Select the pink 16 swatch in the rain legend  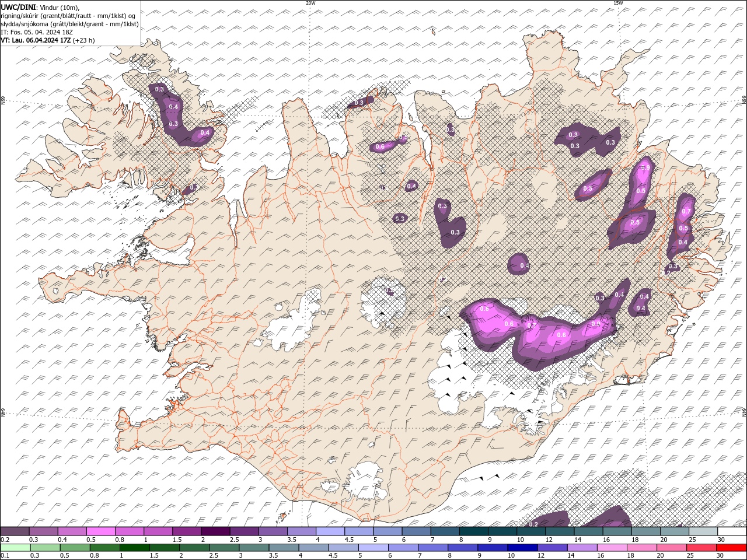click(x=612, y=548)
